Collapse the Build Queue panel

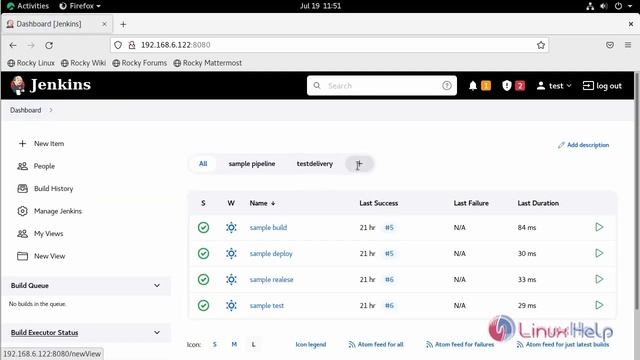[x=157, y=285]
